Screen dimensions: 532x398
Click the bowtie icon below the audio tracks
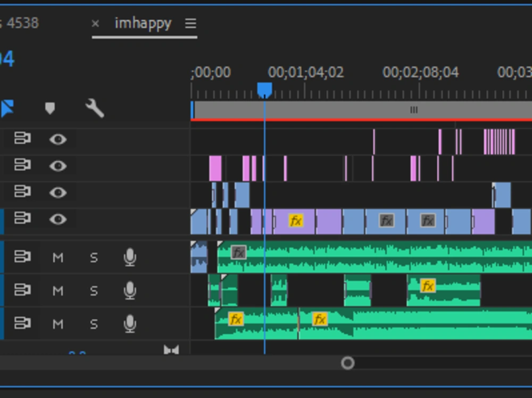coord(171,350)
